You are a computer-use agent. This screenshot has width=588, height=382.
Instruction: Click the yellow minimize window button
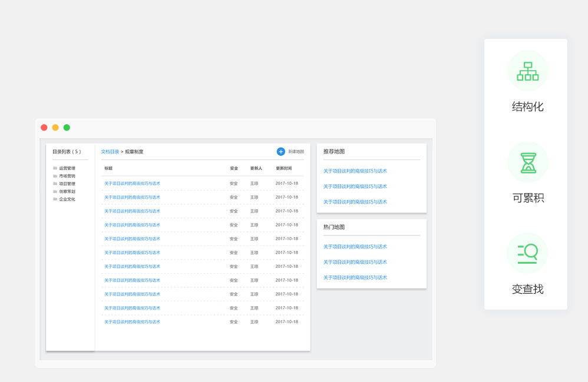coord(55,128)
